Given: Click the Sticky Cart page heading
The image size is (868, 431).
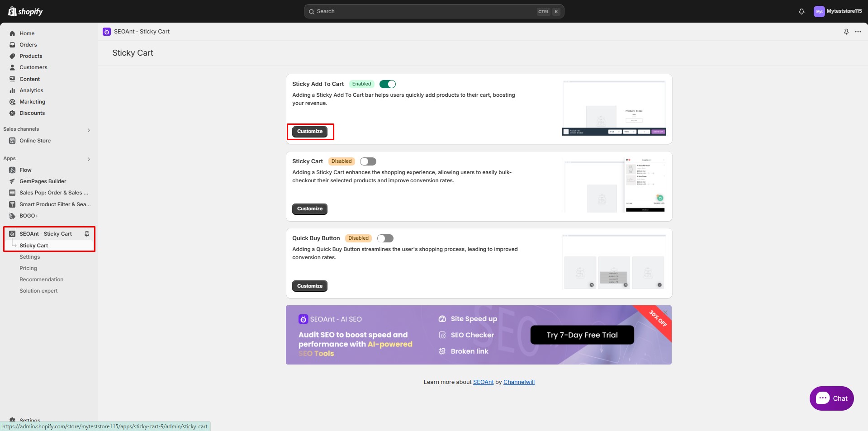Looking at the screenshot, I should [133, 53].
